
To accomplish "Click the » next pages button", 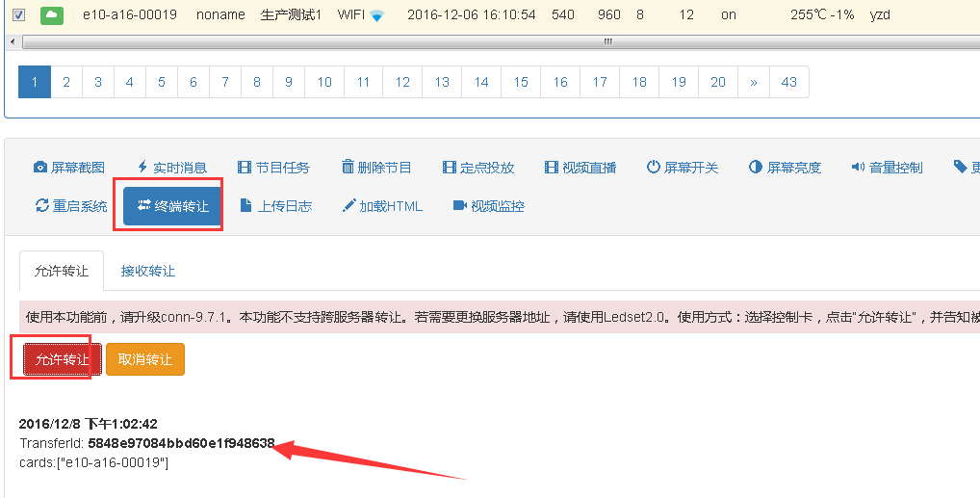I will [754, 82].
